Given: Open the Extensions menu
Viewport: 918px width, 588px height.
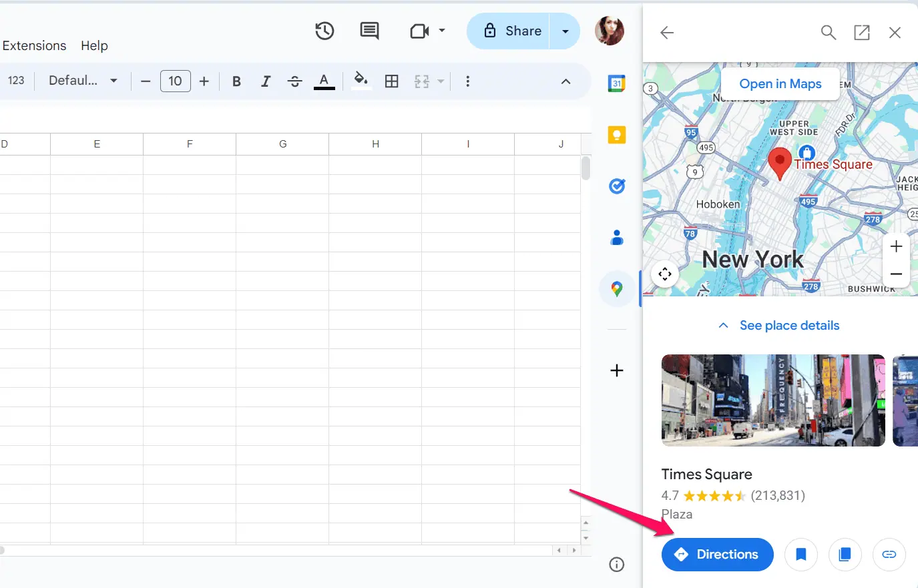Looking at the screenshot, I should 33,45.
